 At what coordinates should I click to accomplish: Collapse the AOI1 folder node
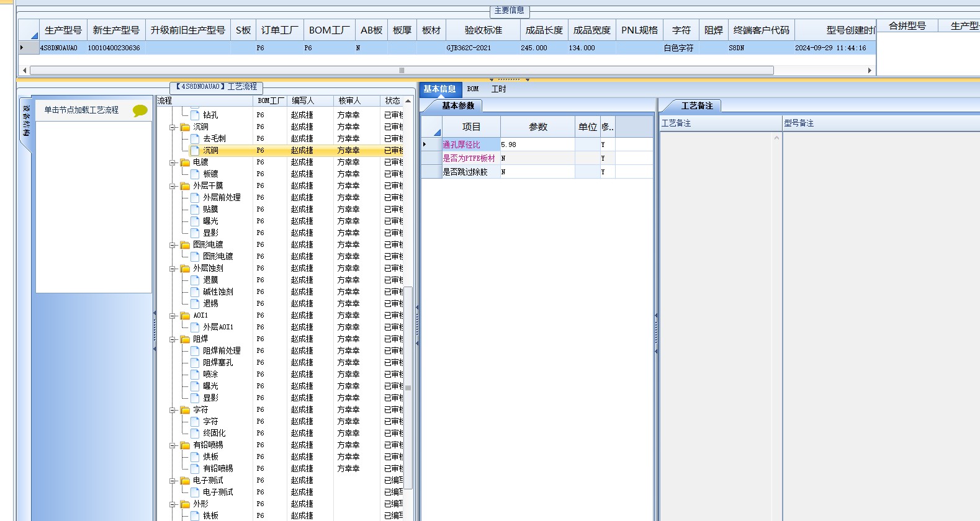click(173, 316)
